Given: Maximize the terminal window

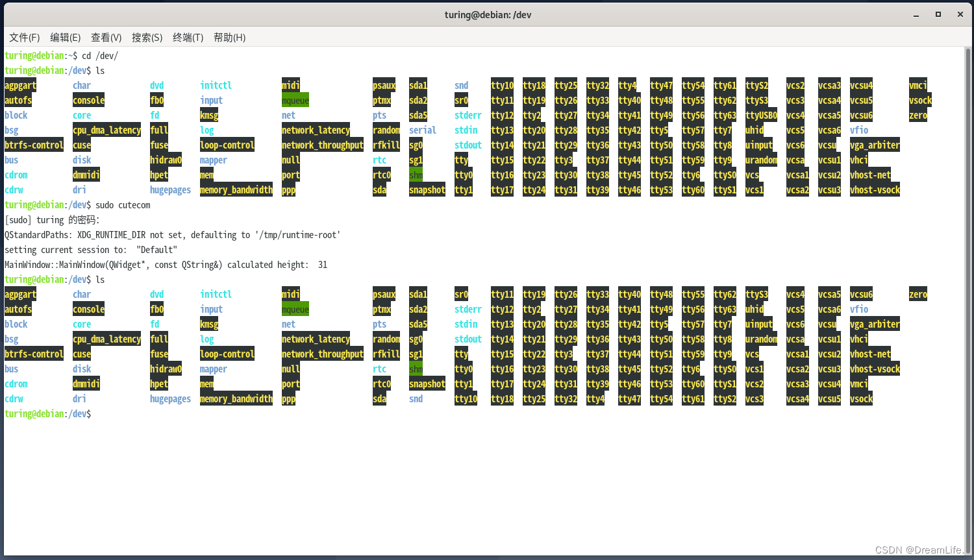Looking at the screenshot, I should point(938,14).
